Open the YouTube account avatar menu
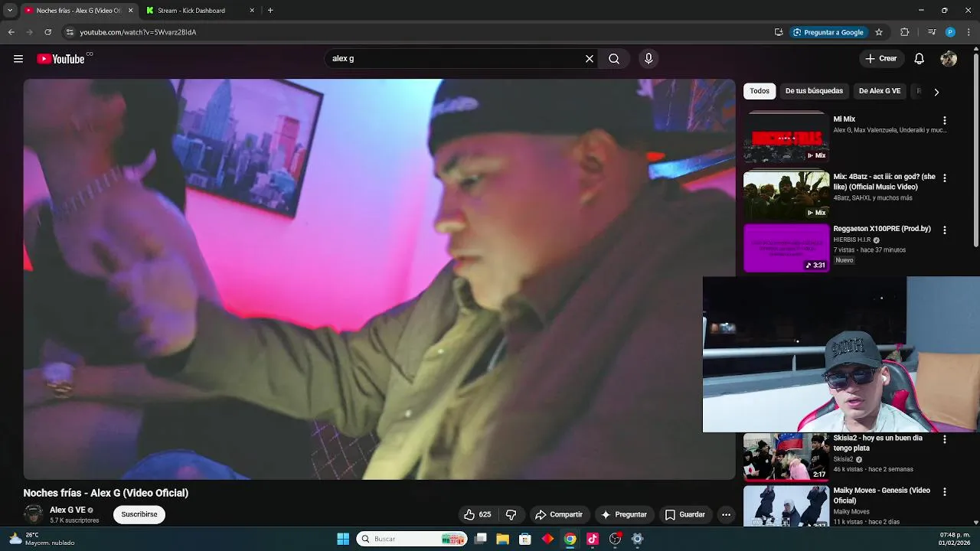This screenshot has height=551, width=980. point(949,59)
